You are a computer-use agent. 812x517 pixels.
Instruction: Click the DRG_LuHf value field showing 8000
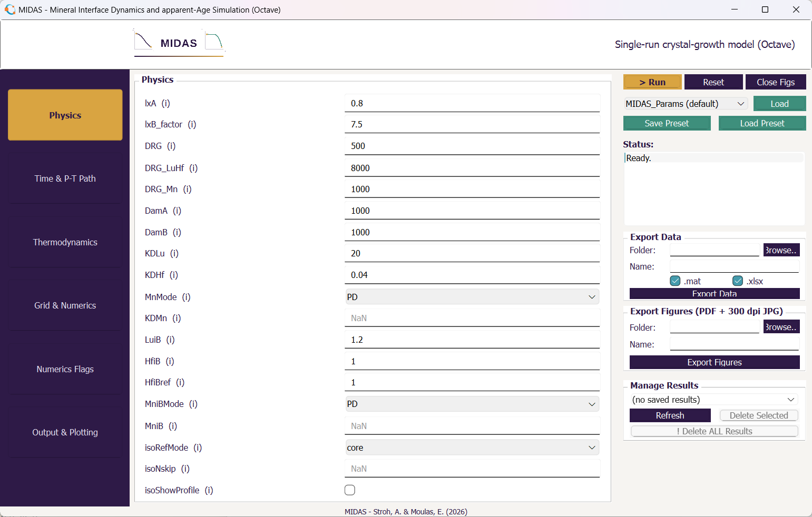click(472, 168)
